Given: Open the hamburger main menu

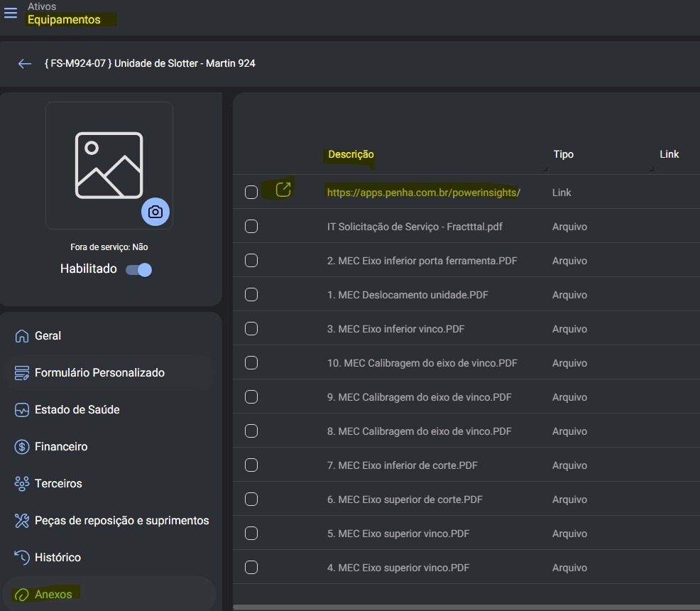Looking at the screenshot, I should click(10, 13).
